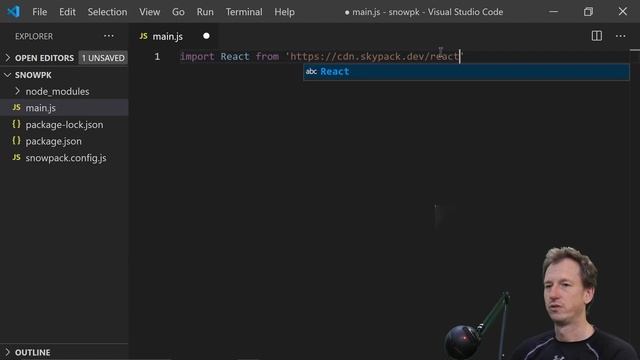640x360 pixels.
Task: Click the skypack URL string in code
Action: [375, 56]
